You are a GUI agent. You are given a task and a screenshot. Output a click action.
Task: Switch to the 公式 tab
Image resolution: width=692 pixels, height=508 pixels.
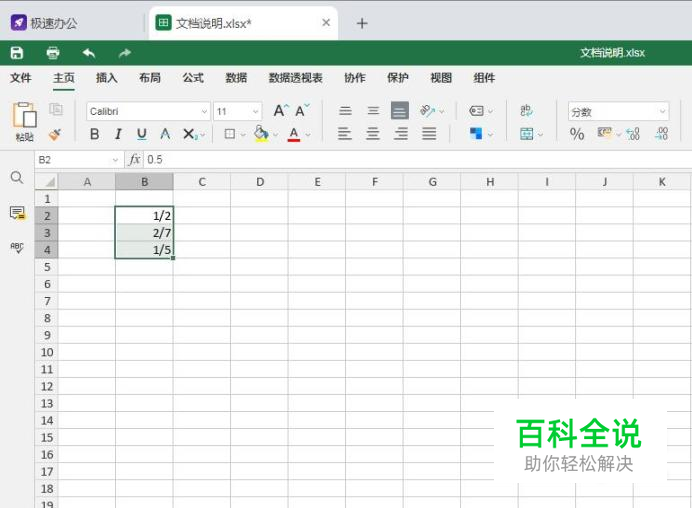click(193, 78)
